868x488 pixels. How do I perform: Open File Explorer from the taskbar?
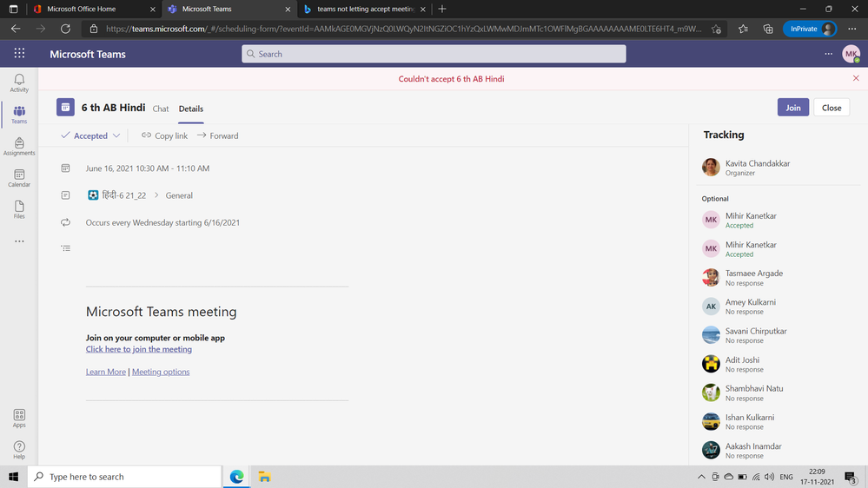[x=264, y=477]
